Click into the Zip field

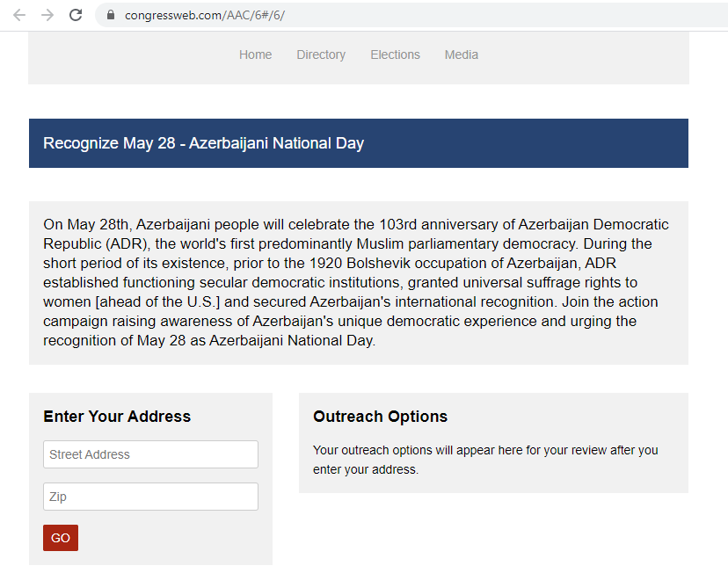150,497
